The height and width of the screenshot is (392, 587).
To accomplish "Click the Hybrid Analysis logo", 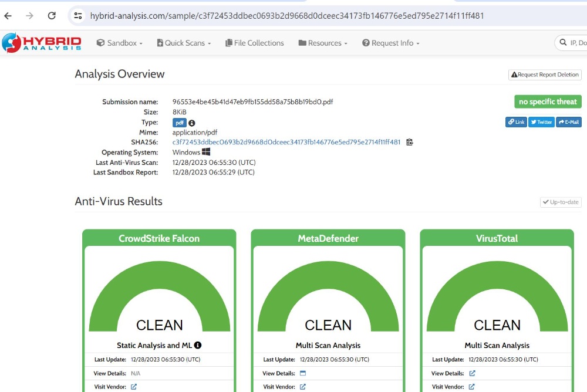I will point(42,43).
